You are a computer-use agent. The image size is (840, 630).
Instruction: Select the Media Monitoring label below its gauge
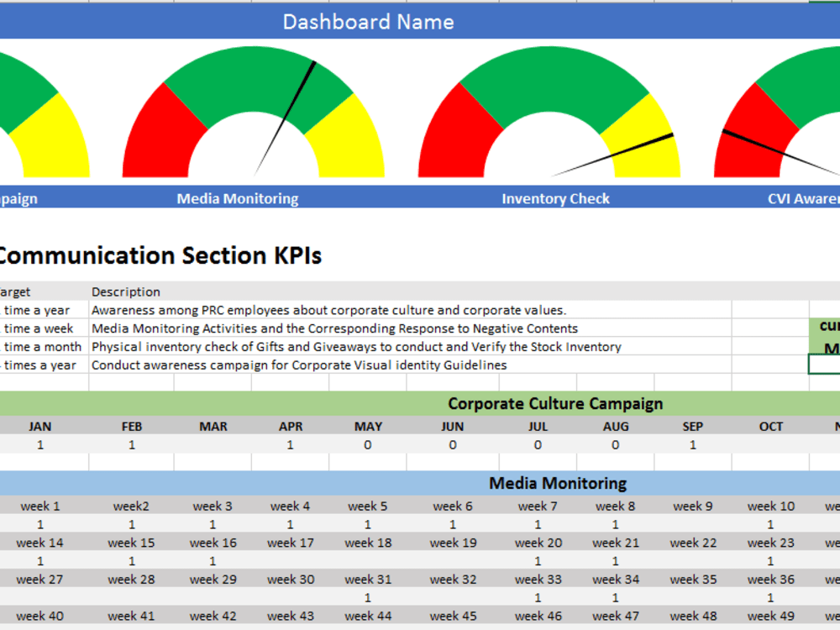237,198
